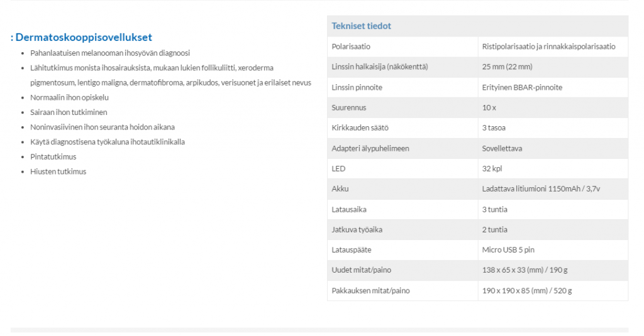Click the Sairaan ihon tutkiminen list item
Image resolution: width=644 pixels, height=336 pixels.
(69, 112)
